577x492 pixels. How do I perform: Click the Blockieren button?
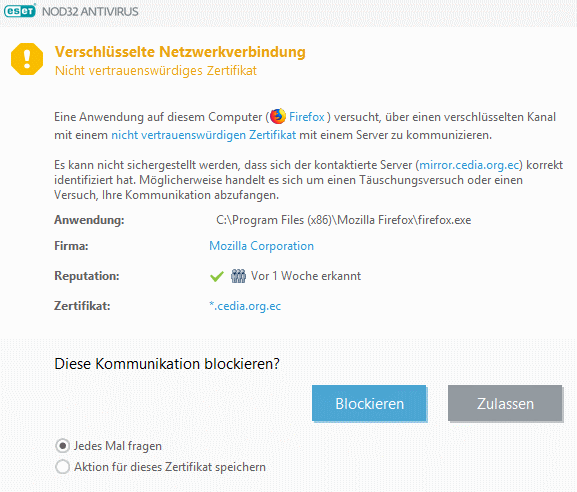point(369,403)
